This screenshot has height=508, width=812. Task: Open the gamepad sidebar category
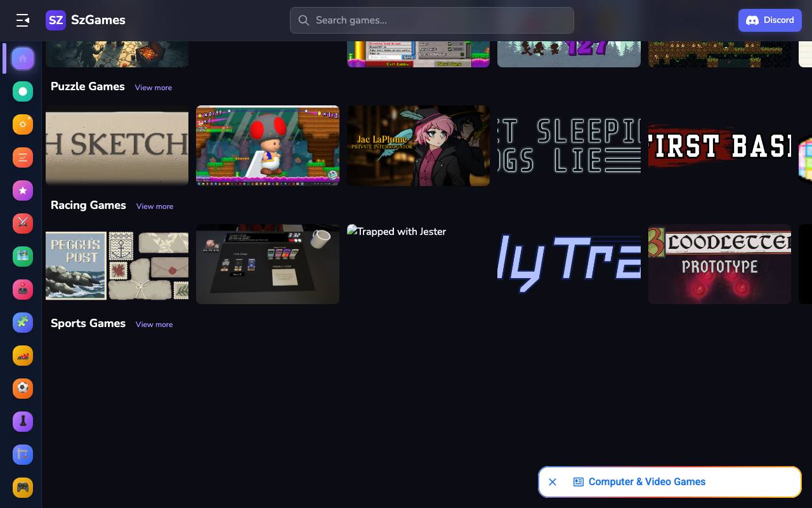(x=23, y=488)
